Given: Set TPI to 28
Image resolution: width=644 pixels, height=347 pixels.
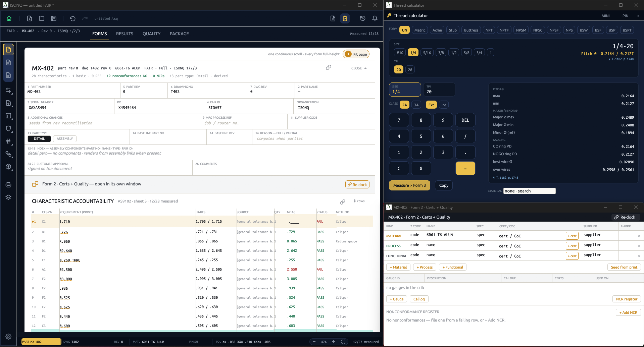Looking at the screenshot, I should click(410, 70).
